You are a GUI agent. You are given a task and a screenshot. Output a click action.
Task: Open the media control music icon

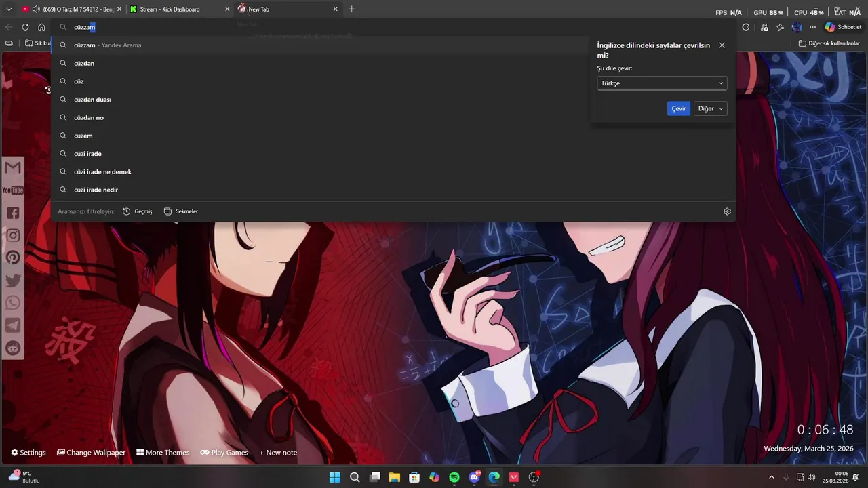(x=764, y=27)
